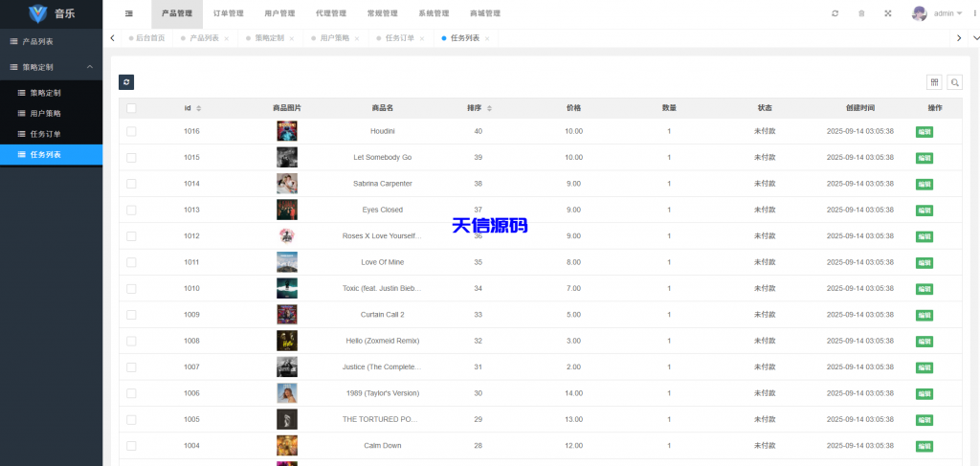Click the admin avatar picture

pos(919,13)
